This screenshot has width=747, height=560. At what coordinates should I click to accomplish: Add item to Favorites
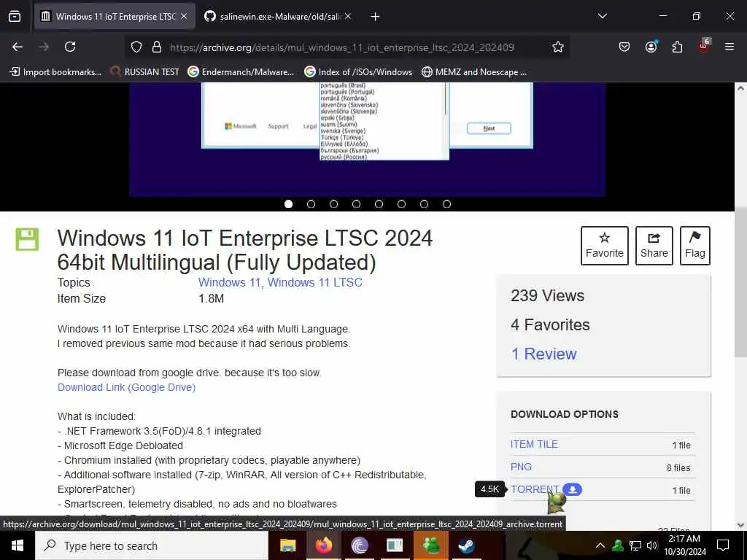(x=605, y=246)
